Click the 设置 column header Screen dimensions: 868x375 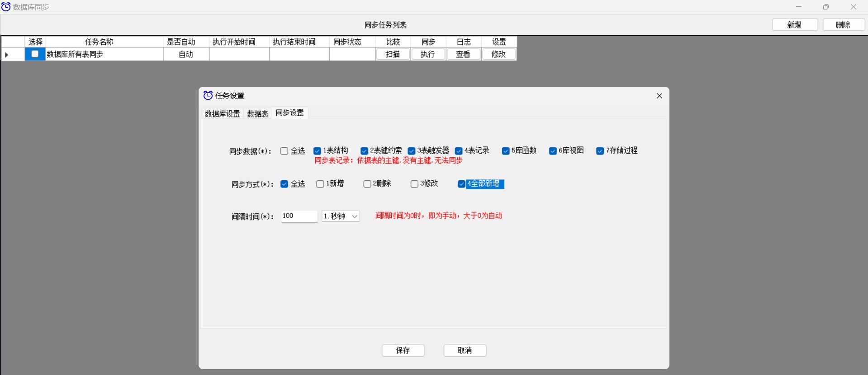point(499,42)
